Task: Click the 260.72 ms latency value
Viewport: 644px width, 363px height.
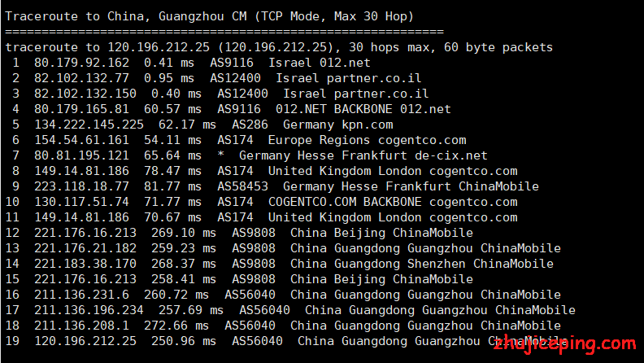Action: [x=176, y=295]
